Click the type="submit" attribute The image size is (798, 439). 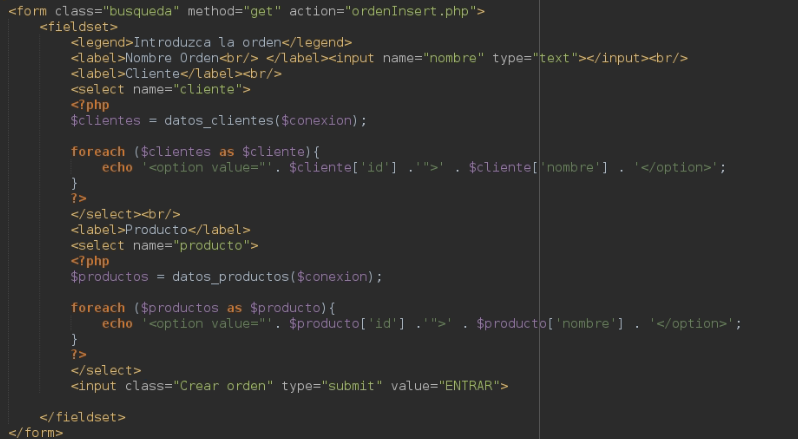[x=332, y=386]
